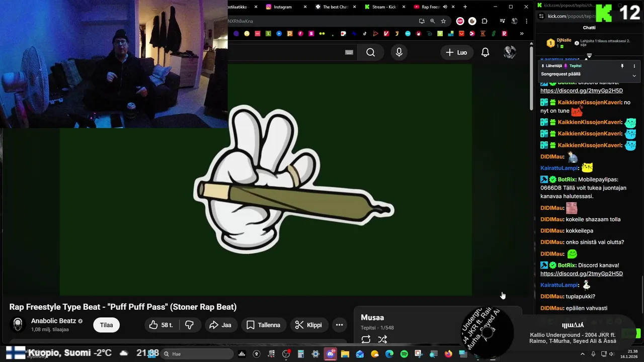Open top Discord invite link in chat
Screen dimensions: 644x362
pyautogui.click(x=582, y=91)
